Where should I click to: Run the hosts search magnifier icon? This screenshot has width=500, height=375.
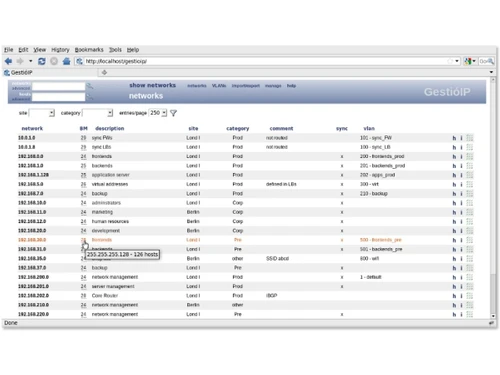(x=90, y=97)
